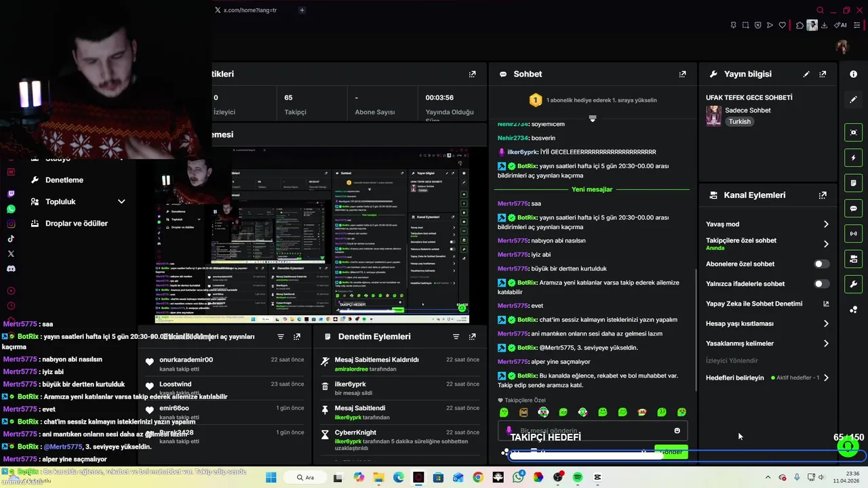
Task: Open Discord in the browser sidebar
Action: (11, 268)
